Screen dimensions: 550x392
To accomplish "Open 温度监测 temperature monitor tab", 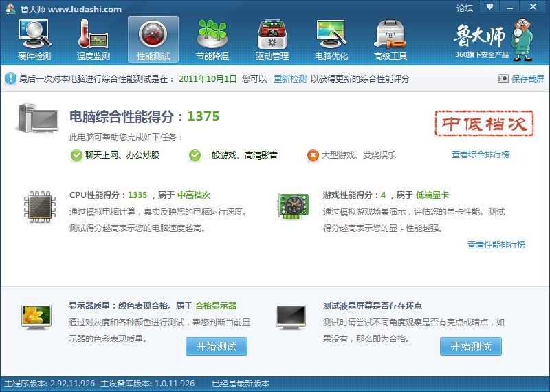I will pyautogui.click(x=93, y=40).
